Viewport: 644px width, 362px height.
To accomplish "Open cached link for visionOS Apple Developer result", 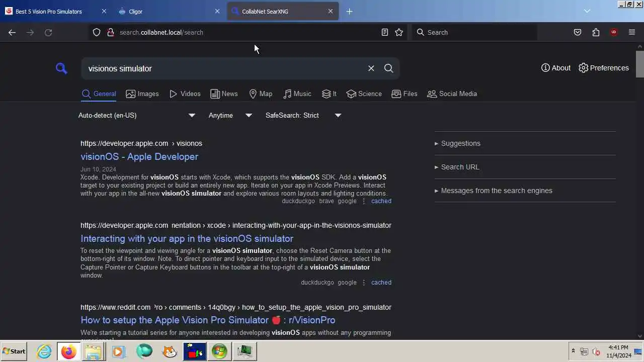I will [381, 201].
